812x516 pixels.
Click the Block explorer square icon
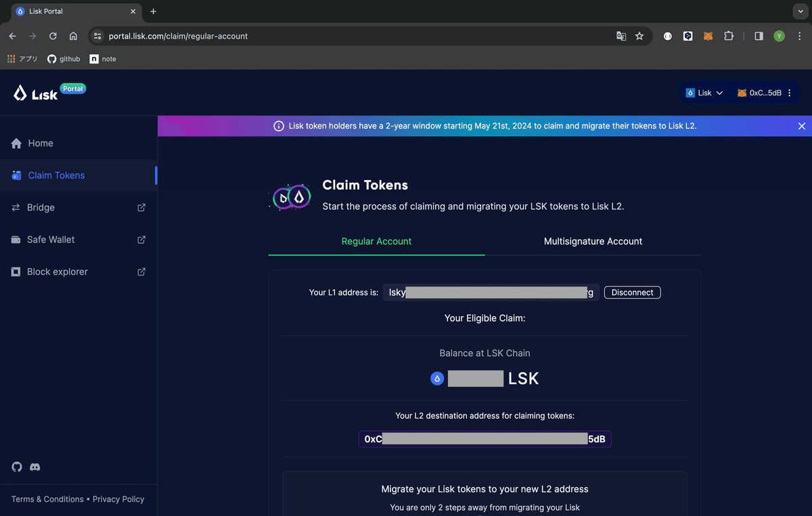(x=16, y=272)
